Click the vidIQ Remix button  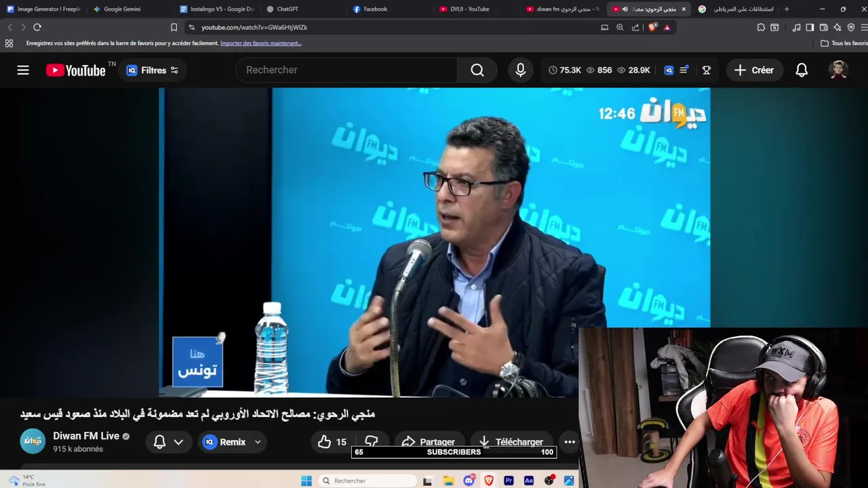coord(226,442)
